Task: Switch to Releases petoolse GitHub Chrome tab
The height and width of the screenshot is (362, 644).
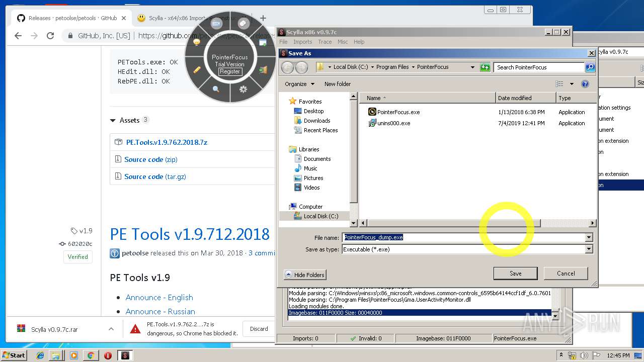Action: [70, 18]
